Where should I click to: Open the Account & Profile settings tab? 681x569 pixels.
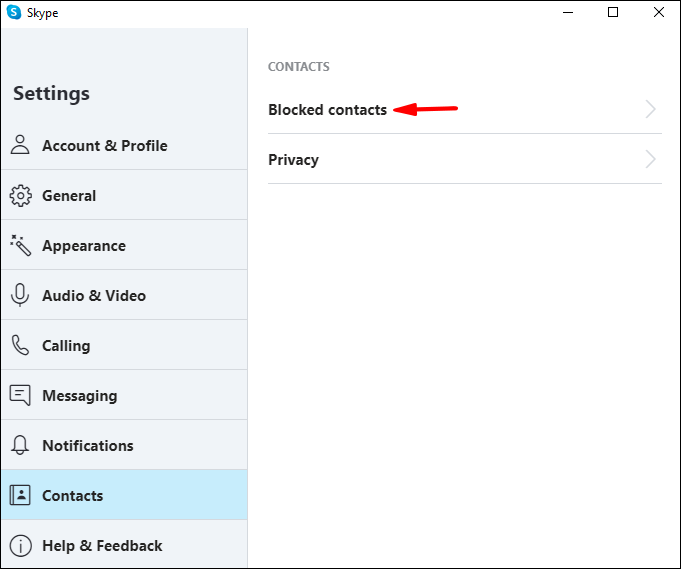pos(104,146)
